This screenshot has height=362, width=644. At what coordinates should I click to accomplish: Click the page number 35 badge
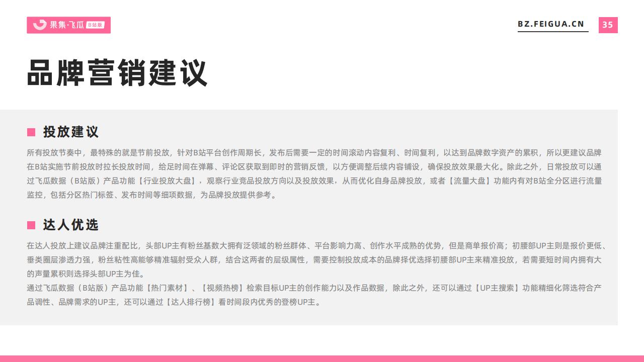pos(608,25)
